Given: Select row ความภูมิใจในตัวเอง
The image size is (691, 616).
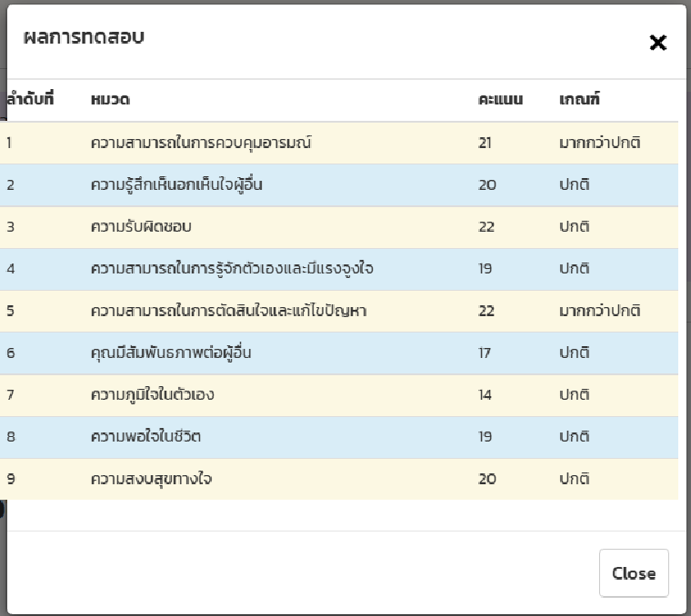Looking at the screenshot, I should pyautogui.click(x=339, y=395).
